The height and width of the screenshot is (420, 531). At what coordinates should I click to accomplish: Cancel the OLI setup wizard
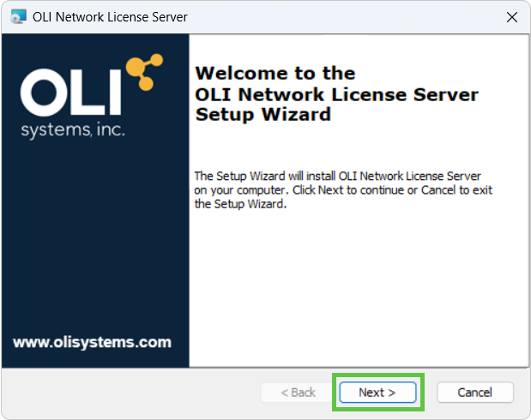pos(474,393)
